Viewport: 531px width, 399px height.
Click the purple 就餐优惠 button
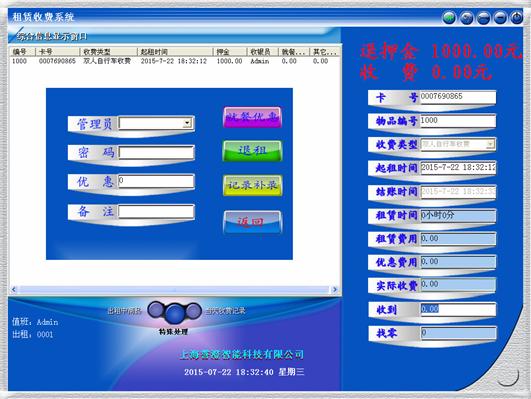252,117
